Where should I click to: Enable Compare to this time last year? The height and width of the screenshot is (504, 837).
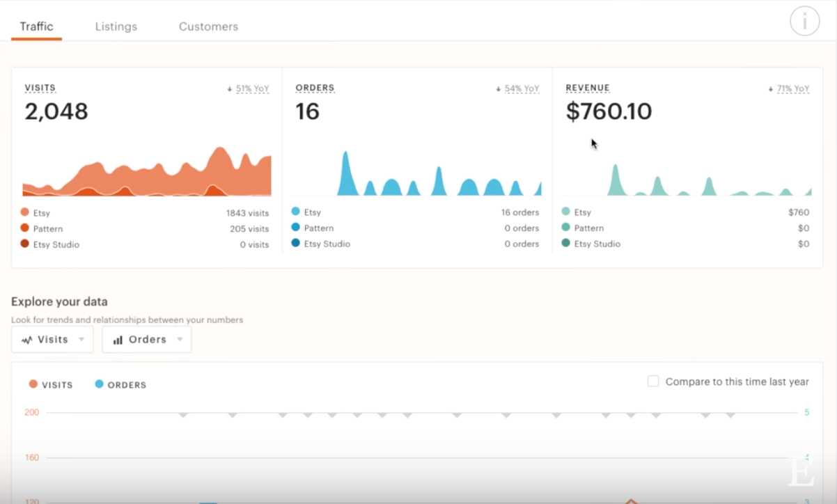(x=653, y=381)
